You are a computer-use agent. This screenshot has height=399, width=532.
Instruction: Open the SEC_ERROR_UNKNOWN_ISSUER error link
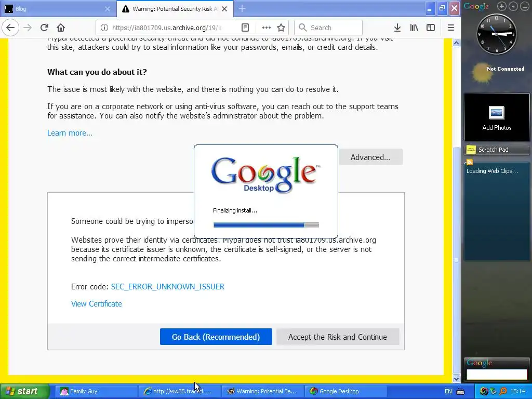168,287
